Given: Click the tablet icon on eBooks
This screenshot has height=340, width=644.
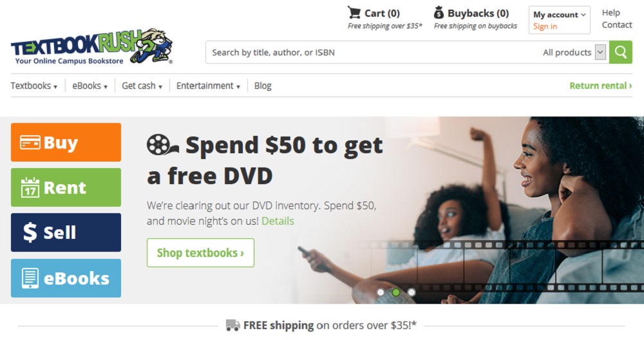Looking at the screenshot, I should tap(30, 278).
